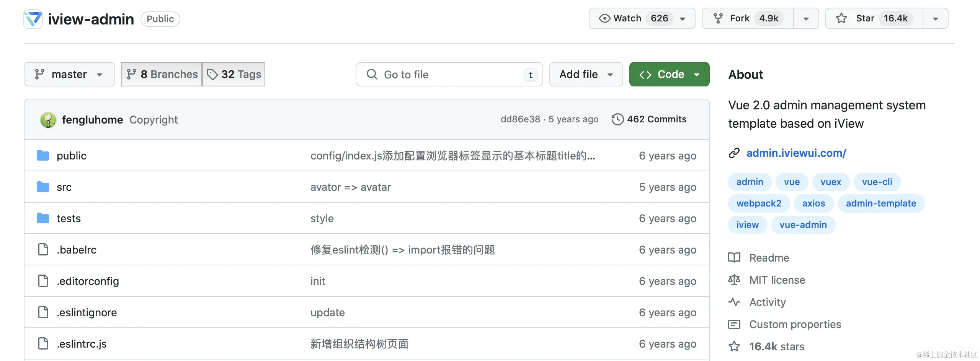Open the Activity link in About
This screenshot has width=980, height=361.
[x=768, y=302]
